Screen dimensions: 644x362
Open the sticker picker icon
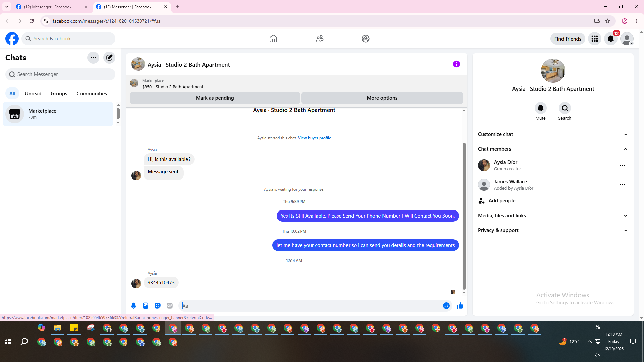pos(158,306)
